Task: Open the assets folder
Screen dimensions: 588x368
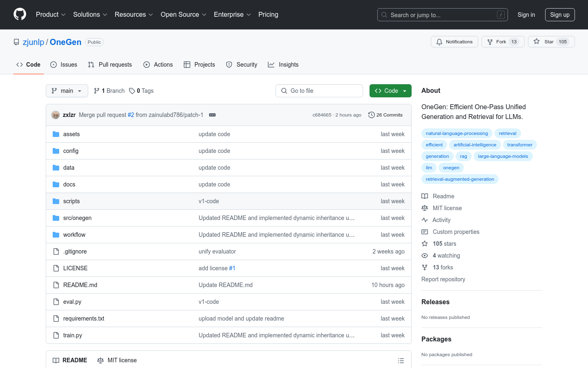Action: (71, 134)
